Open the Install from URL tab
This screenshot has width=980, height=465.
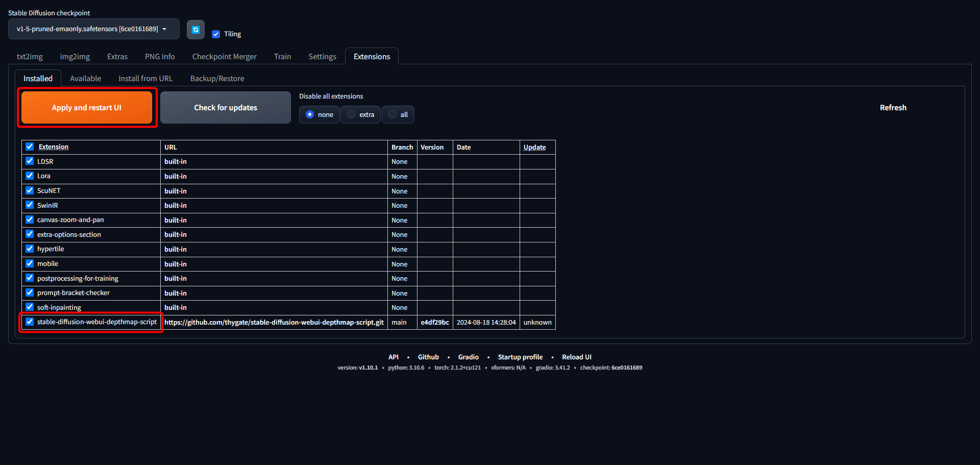(145, 79)
